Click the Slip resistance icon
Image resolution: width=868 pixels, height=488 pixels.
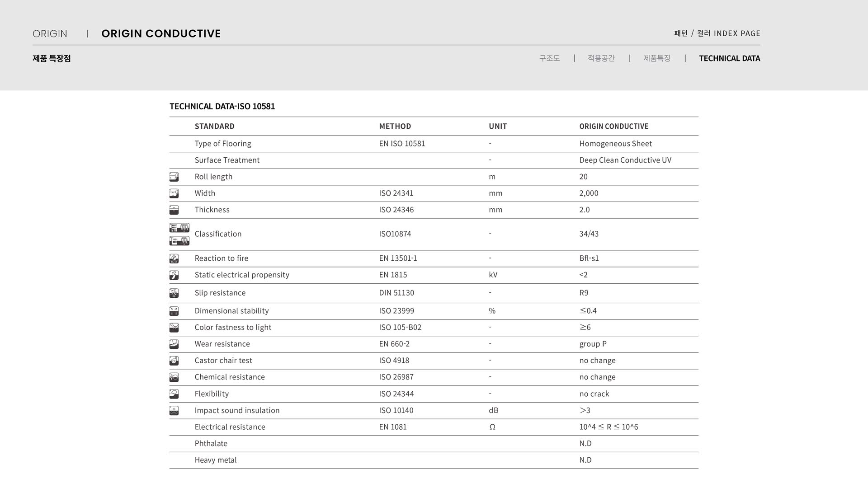[174, 293]
